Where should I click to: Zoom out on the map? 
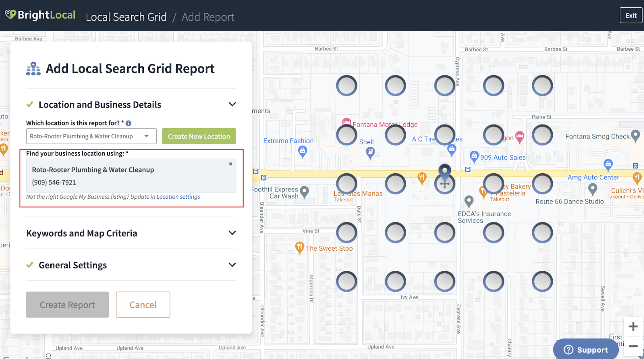633,346
